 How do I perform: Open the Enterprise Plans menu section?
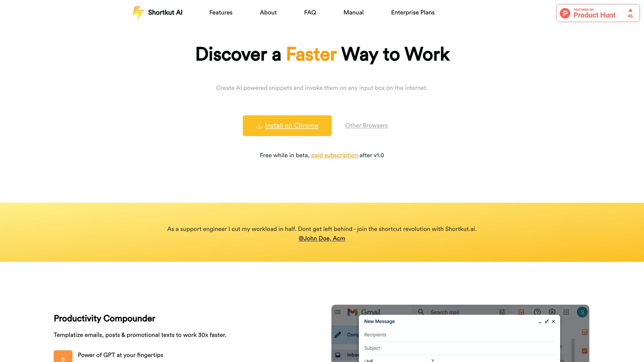tap(413, 12)
